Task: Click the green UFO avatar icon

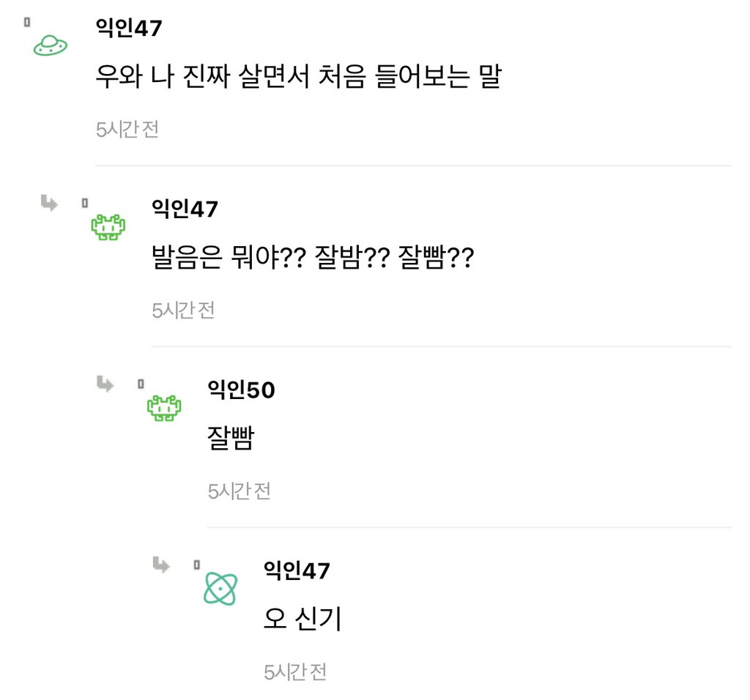Action: pyautogui.click(x=51, y=45)
